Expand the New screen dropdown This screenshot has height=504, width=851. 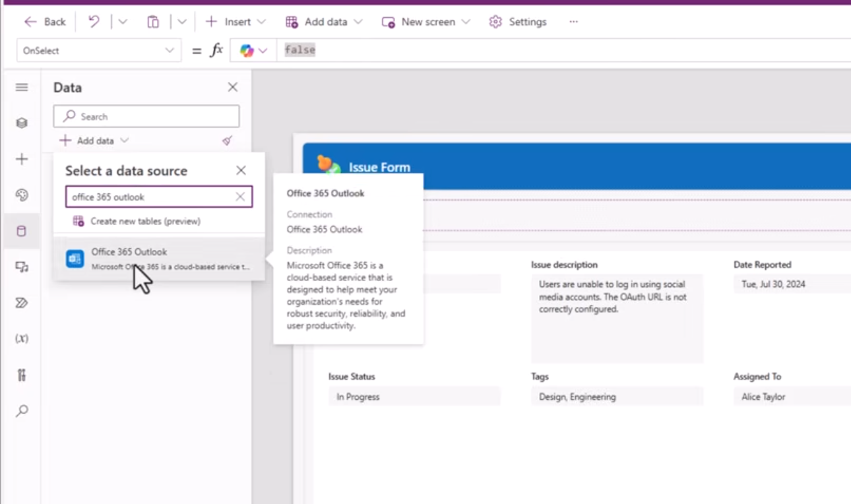point(466,22)
